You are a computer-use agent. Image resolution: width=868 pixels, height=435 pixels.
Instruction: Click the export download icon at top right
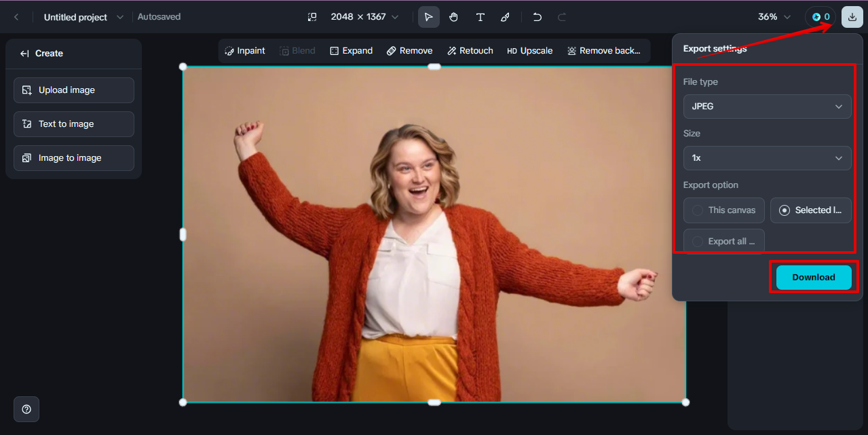pyautogui.click(x=852, y=17)
